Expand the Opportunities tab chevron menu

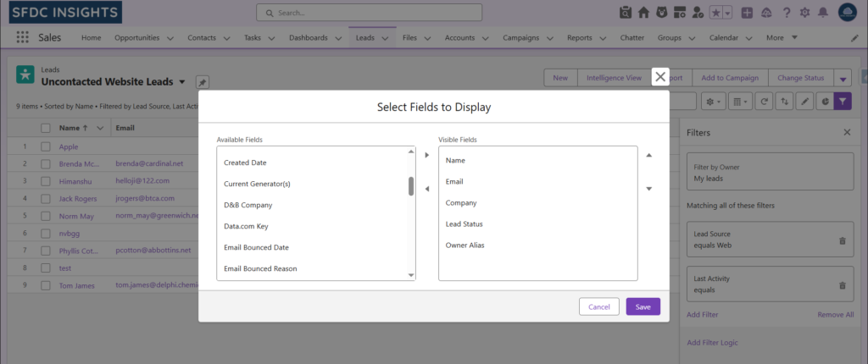point(170,38)
